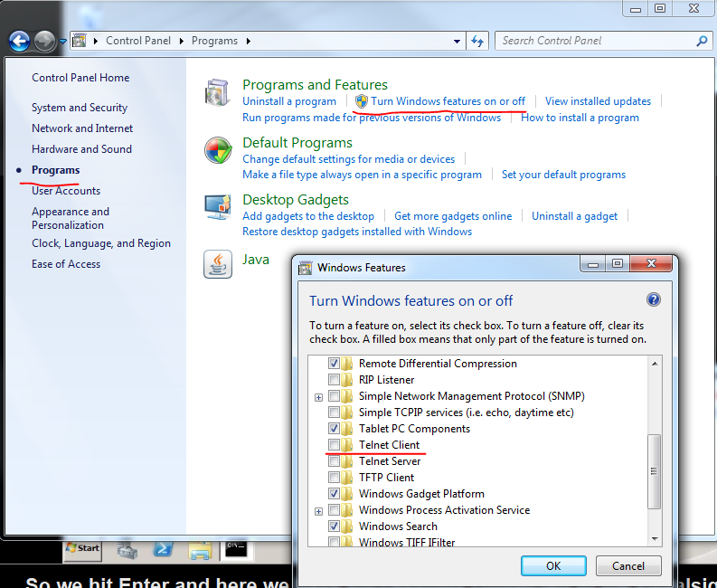The width and height of the screenshot is (717, 588).
Task: Check the TFTP Client feature box
Action: click(335, 478)
